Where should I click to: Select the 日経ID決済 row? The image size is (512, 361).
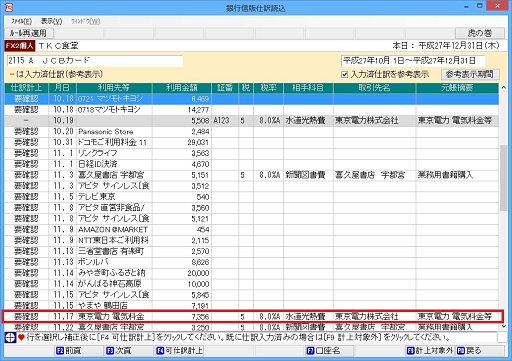tap(252, 164)
